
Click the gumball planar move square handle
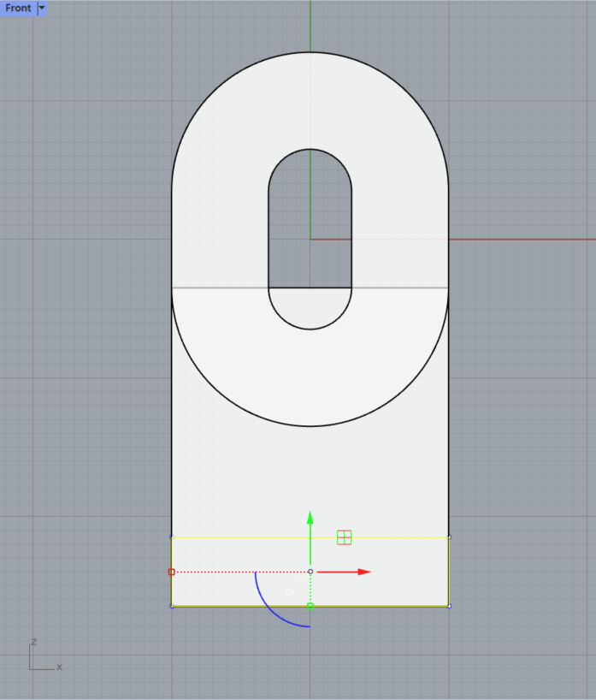pyautogui.click(x=344, y=537)
